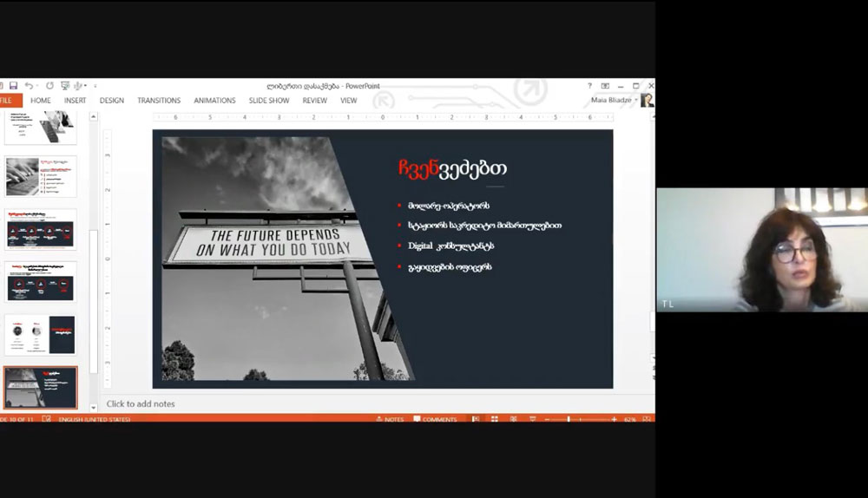
Task: Switch to Slide Sorter view icon
Action: click(x=494, y=419)
